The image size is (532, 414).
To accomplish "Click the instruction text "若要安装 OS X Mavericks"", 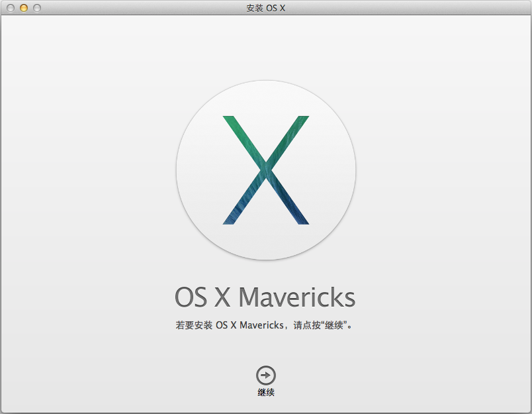I will pyautogui.click(x=230, y=325).
